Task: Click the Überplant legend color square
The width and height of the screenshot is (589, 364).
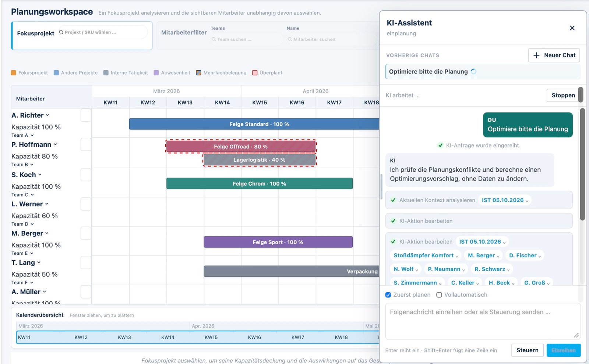Action: [255, 72]
